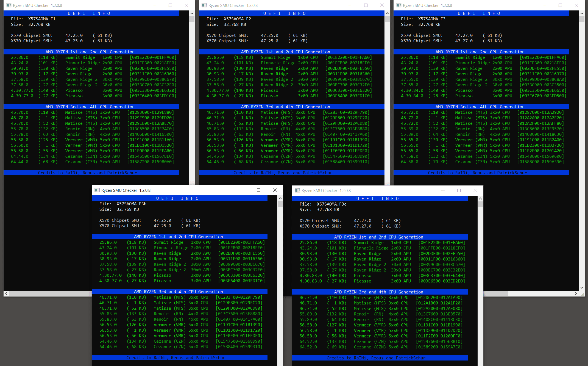Click the app icon in the X57SAOMA.F3b window title bar
Image resolution: width=588 pixels, height=366 pixels.
click(97, 190)
